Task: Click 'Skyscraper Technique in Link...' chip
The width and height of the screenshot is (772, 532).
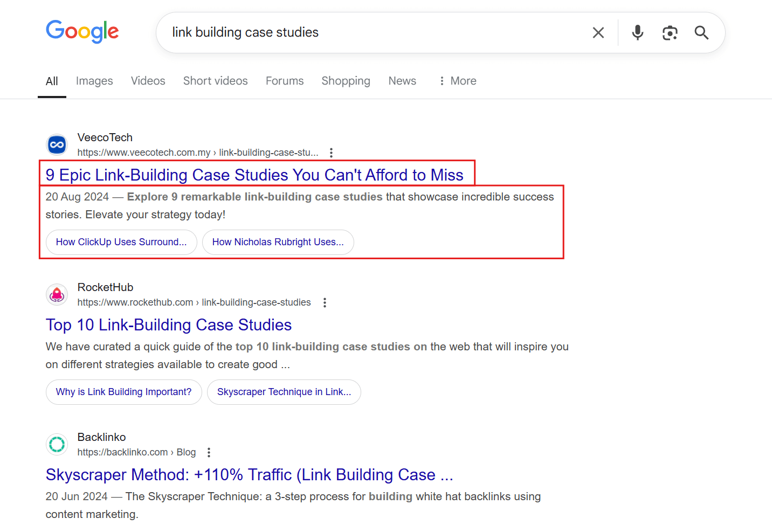Action: pyautogui.click(x=284, y=392)
